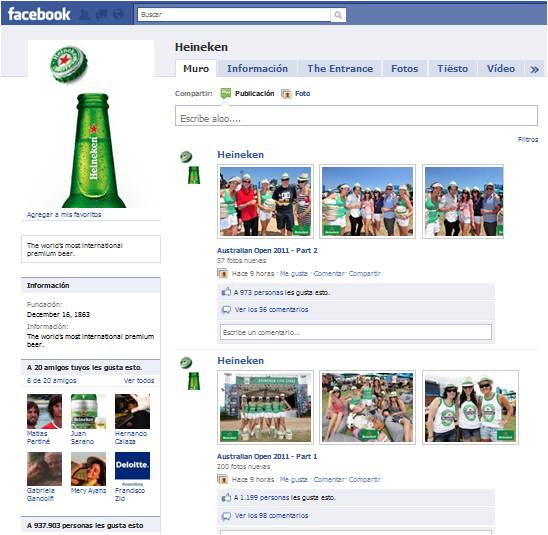
Task: Click Me gusta on Part 1 post
Action: (x=294, y=479)
